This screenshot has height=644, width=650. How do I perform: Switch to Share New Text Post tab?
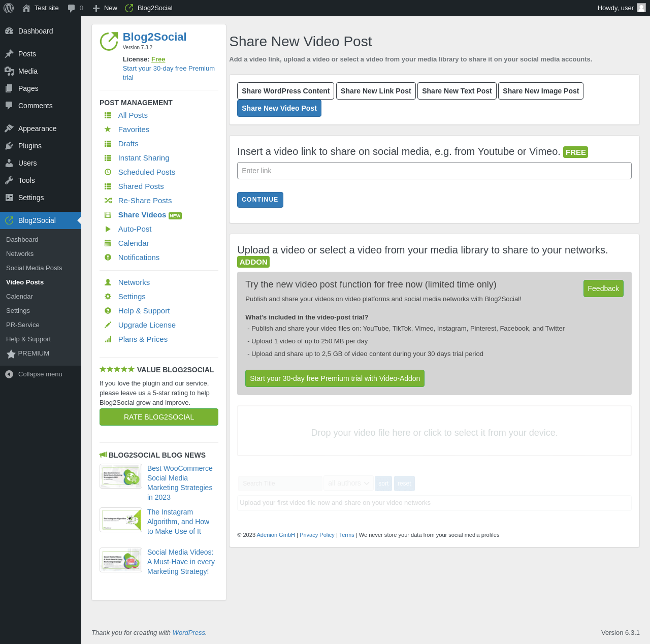pos(457,91)
